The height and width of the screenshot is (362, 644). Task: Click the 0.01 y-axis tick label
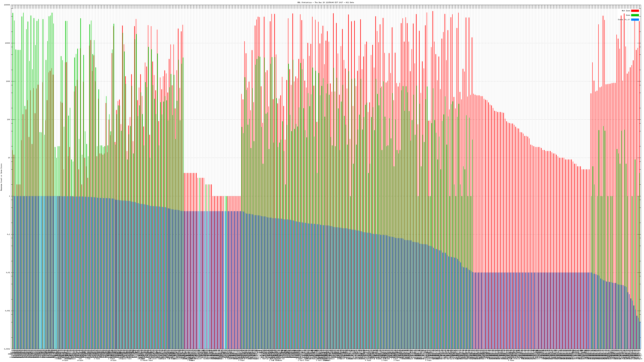point(8,273)
